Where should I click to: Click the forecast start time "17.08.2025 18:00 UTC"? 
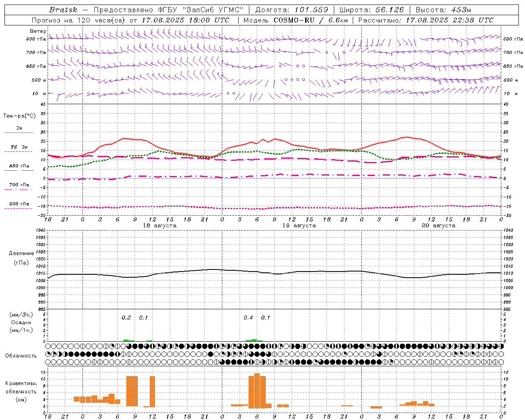(x=185, y=20)
